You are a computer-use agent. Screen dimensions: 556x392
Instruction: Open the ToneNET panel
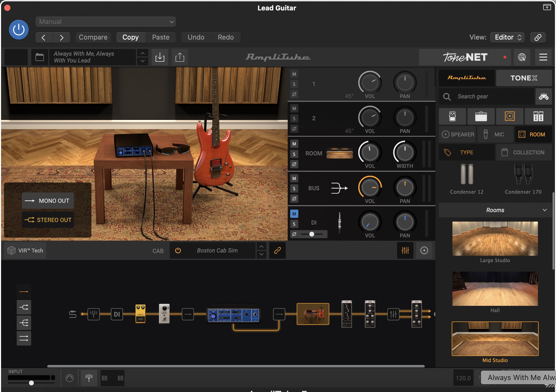point(465,57)
